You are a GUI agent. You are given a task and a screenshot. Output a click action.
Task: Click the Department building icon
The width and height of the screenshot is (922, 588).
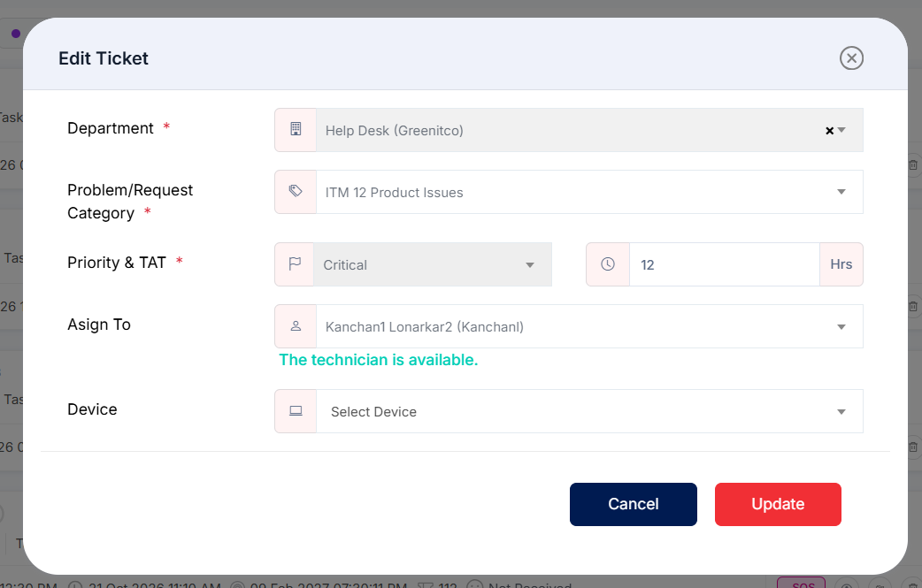click(296, 130)
